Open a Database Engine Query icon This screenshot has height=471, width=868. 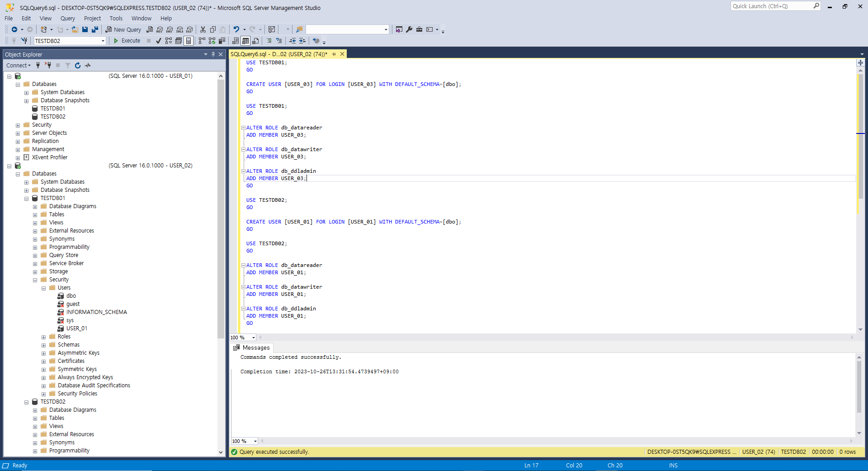[150, 29]
